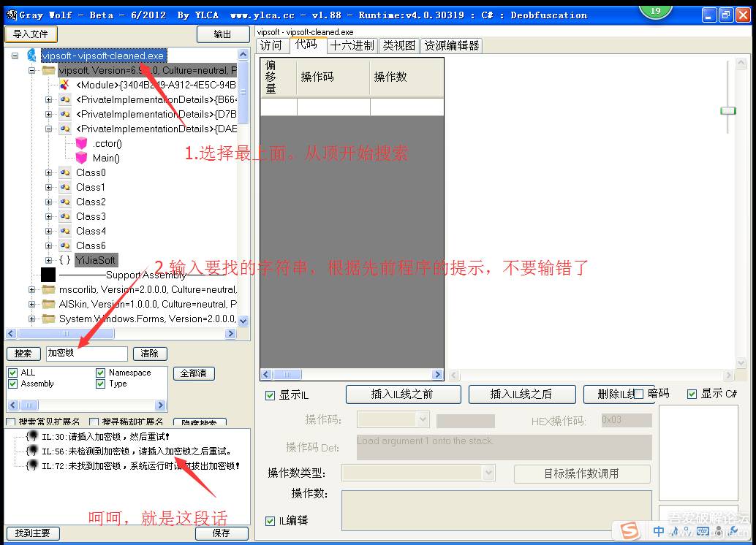The image size is (756, 545).
Task: Click the mscorlib assembly folder icon
Action: (48, 289)
